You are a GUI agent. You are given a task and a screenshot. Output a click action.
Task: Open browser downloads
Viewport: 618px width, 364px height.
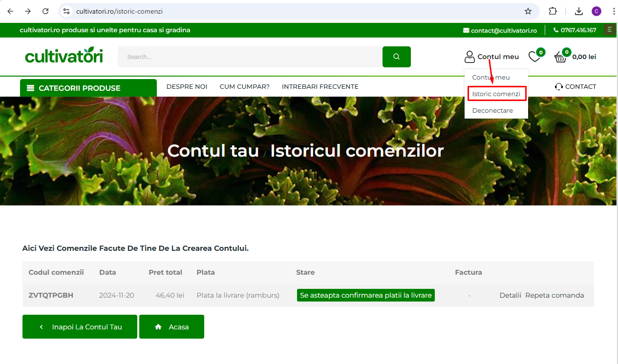[x=579, y=11]
